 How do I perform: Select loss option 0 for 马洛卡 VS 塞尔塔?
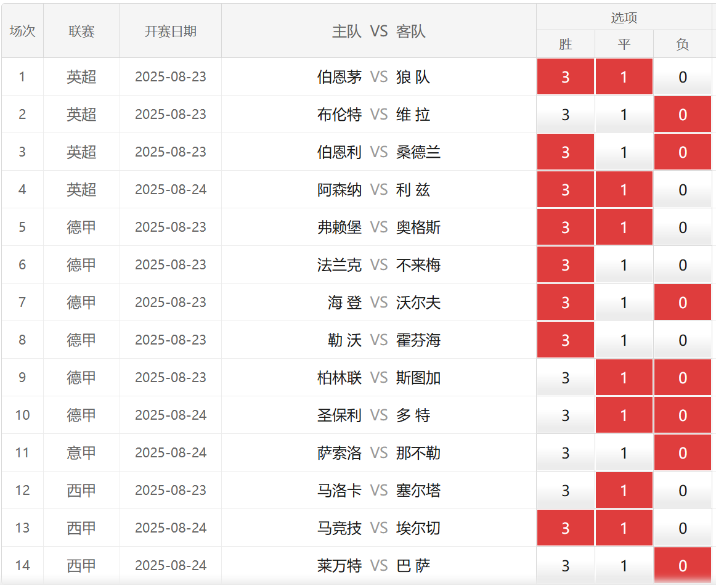click(x=682, y=490)
